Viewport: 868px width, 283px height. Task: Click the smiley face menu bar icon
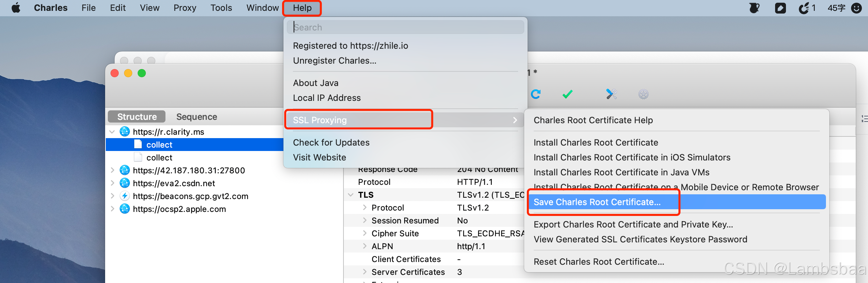coord(856,8)
